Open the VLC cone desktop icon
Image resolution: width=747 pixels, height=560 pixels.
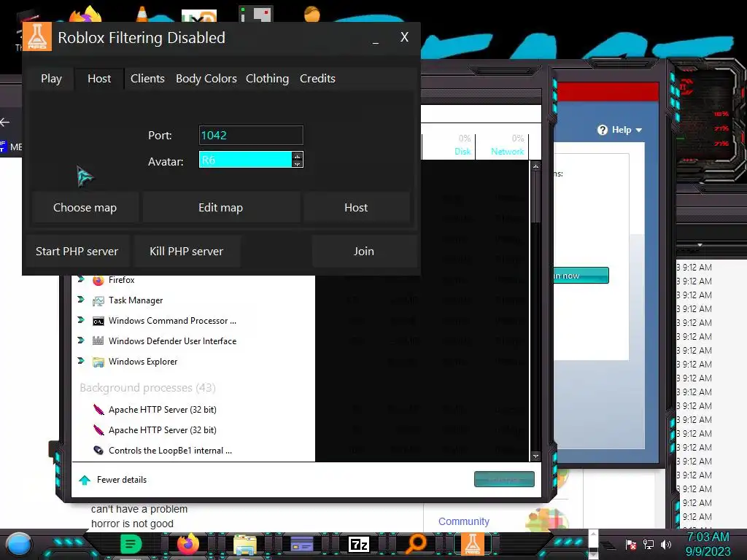(142, 13)
